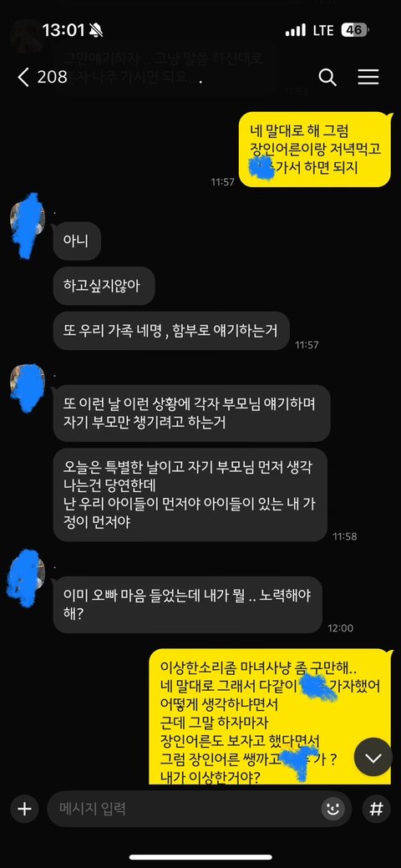401x868 pixels.
Task: Open the emoticon smiley picker
Action: (x=332, y=809)
